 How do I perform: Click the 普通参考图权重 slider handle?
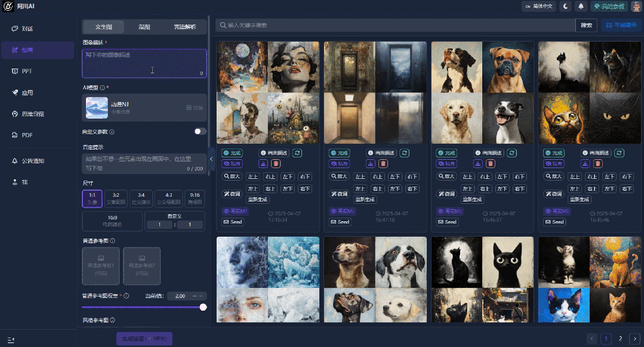click(x=203, y=307)
